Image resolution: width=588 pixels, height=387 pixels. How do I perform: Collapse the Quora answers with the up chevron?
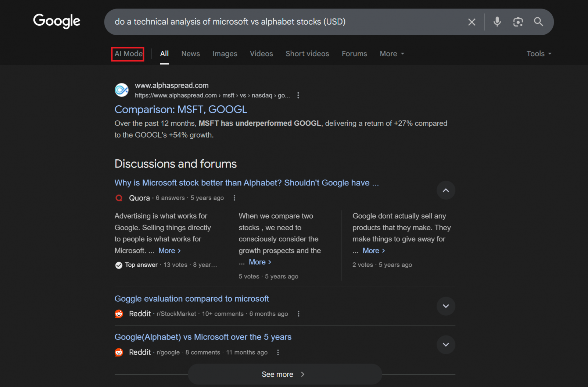pos(445,190)
